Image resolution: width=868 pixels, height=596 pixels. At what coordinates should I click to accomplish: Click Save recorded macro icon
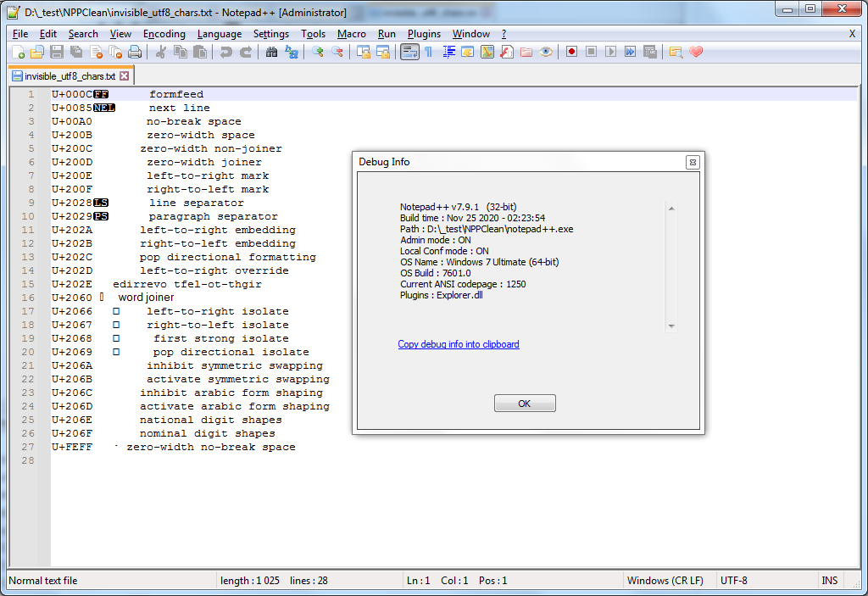pyautogui.click(x=650, y=52)
